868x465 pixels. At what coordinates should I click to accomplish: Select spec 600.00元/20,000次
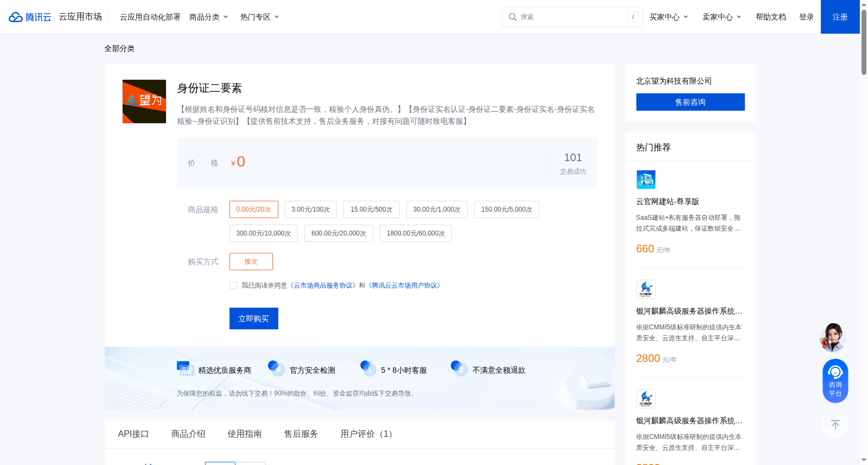pyautogui.click(x=339, y=233)
